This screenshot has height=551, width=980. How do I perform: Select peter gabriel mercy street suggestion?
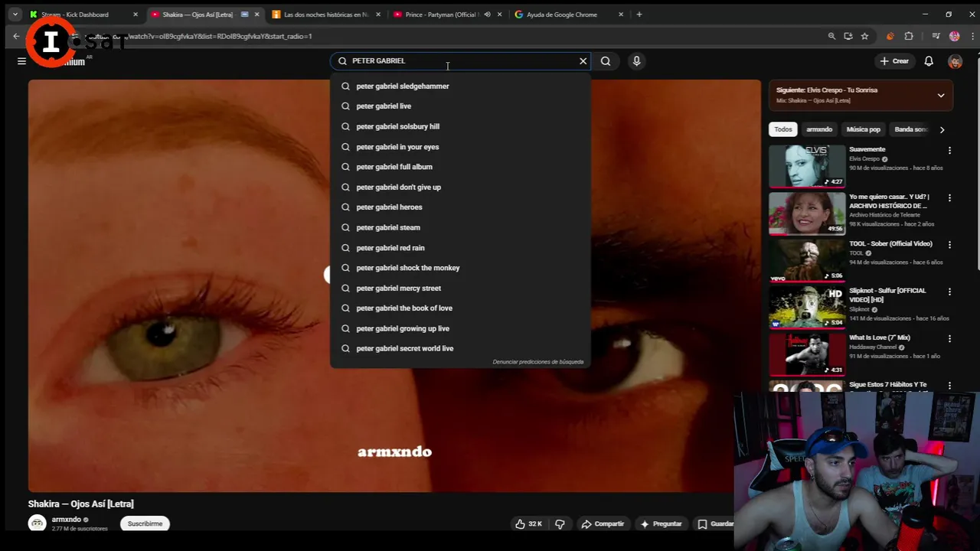[x=460, y=288]
